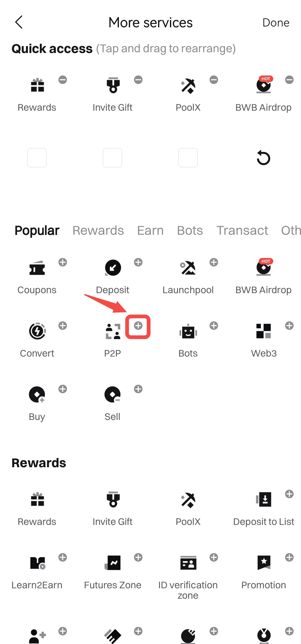Tap the first empty quick access slot
This screenshot has height=644, width=301.
[x=37, y=158]
